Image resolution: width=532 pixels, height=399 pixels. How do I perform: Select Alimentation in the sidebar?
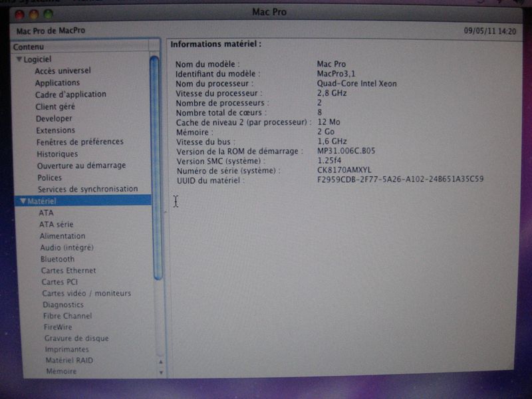pos(63,236)
